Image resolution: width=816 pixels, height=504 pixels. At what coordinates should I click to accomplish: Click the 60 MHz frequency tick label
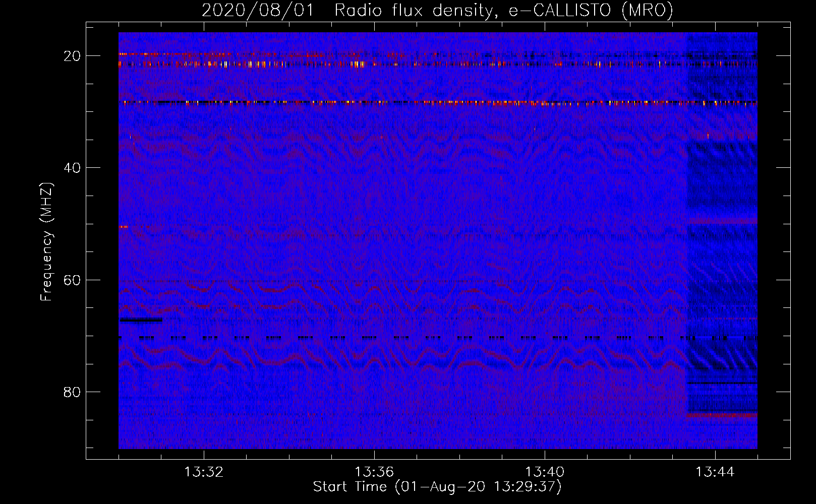click(x=72, y=280)
